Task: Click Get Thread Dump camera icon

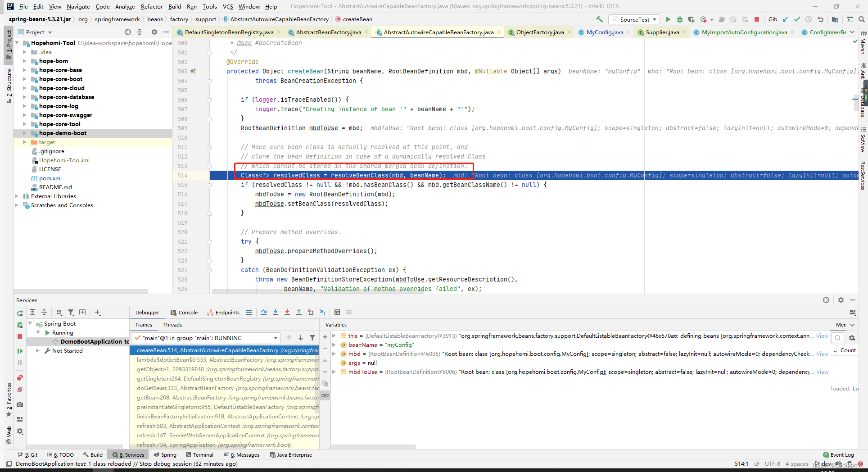Action: tap(20, 404)
